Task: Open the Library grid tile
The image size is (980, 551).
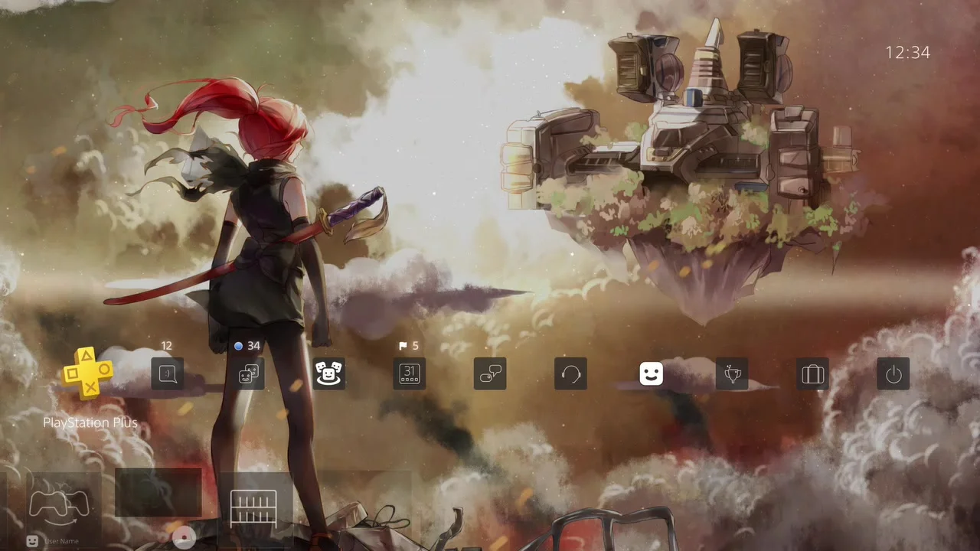Action: [254, 508]
